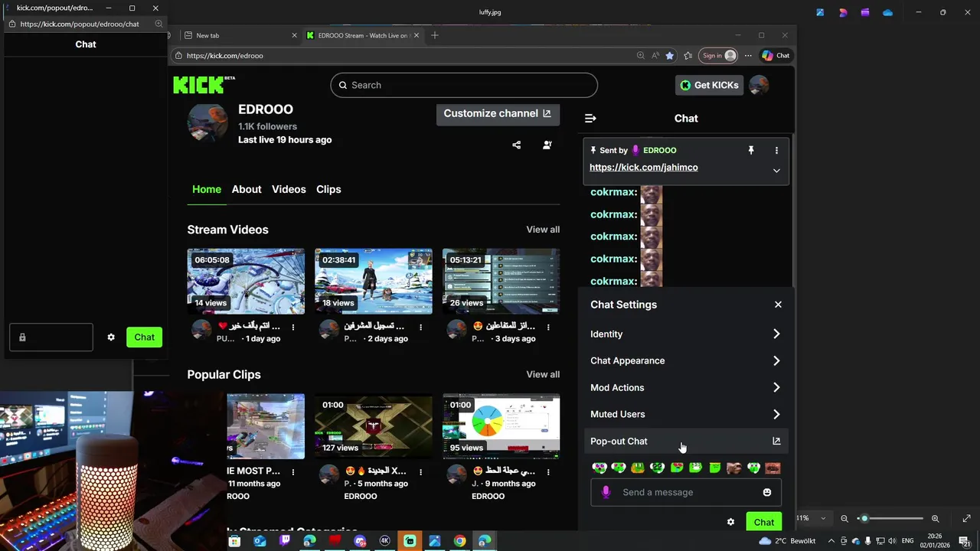The image size is (980, 551).
Task: Click the OneDrive cloud icon in photo viewer
Action: coord(887,12)
